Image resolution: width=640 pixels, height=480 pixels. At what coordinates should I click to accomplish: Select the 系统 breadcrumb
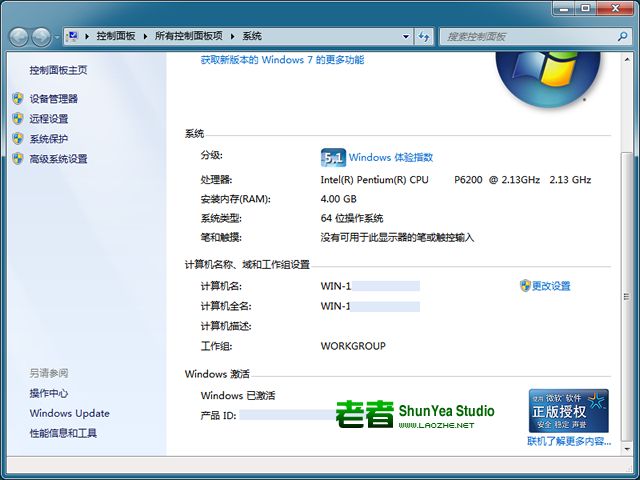point(252,36)
